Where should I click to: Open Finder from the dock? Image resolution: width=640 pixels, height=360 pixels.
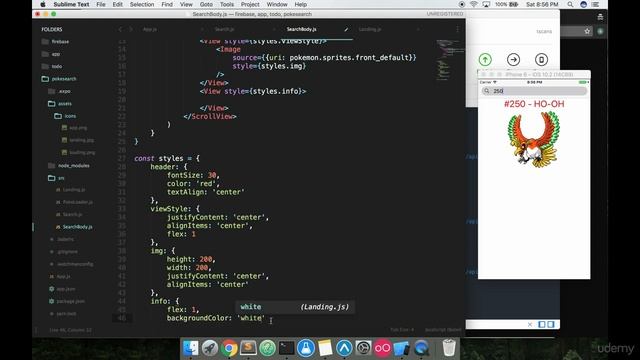tap(191, 348)
